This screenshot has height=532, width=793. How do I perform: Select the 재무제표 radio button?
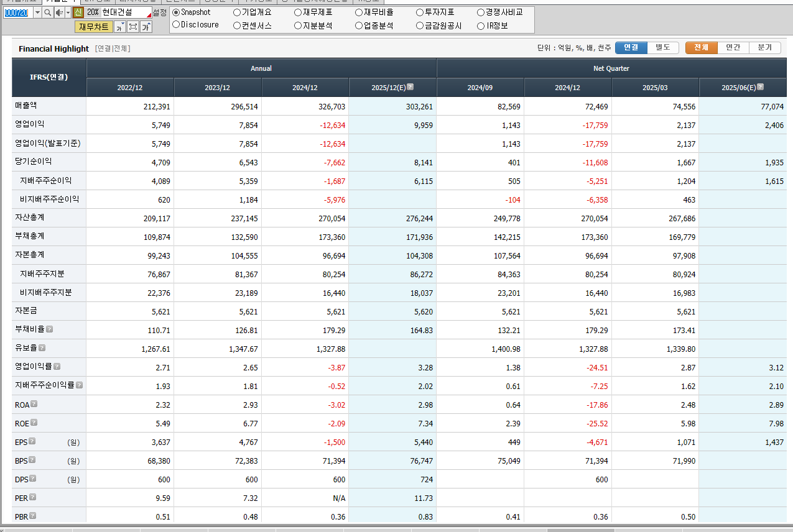pos(298,12)
